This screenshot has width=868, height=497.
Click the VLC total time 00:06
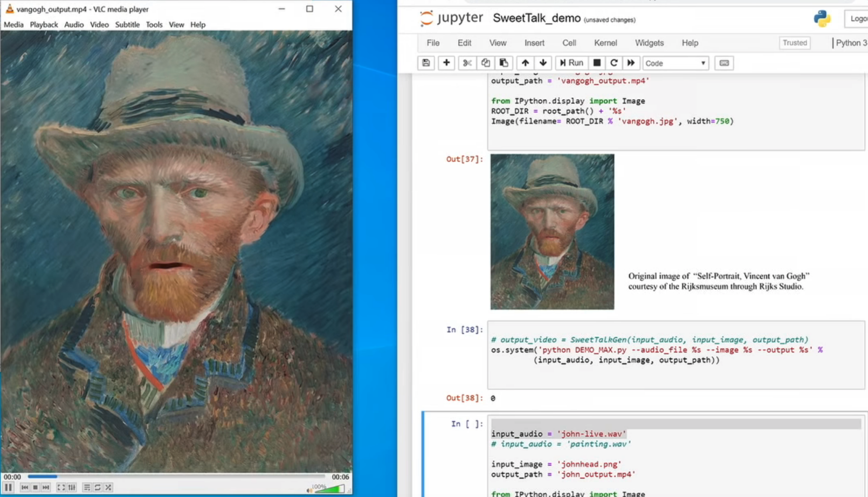pos(340,477)
